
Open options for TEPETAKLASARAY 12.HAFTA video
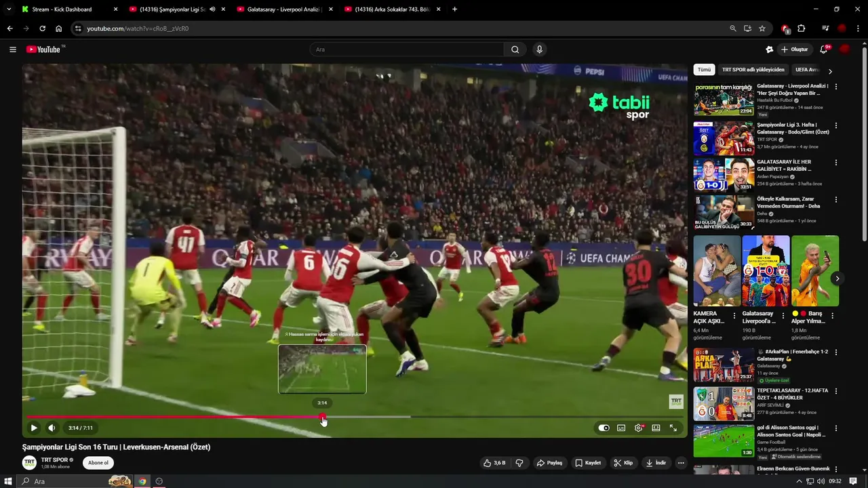click(x=836, y=392)
